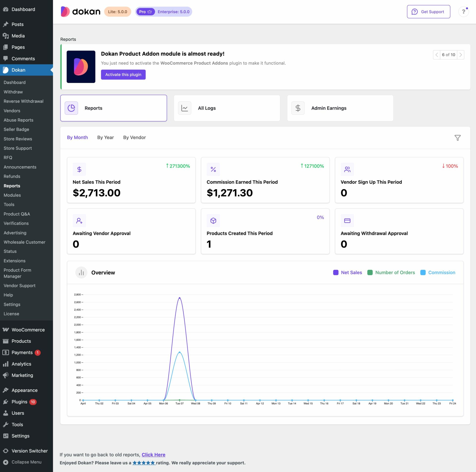Click the Vendor Sign Up users icon
The height and width of the screenshot is (472, 476).
[x=347, y=169]
